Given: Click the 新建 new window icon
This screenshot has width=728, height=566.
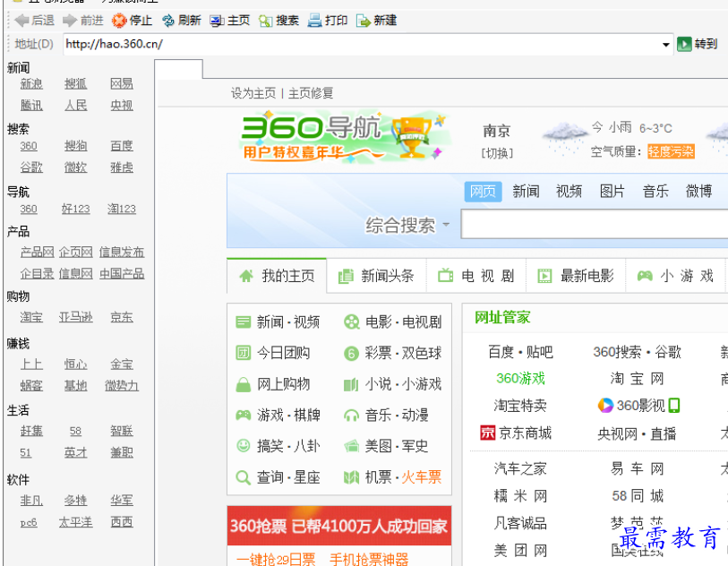Looking at the screenshot, I should pyautogui.click(x=363, y=21).
